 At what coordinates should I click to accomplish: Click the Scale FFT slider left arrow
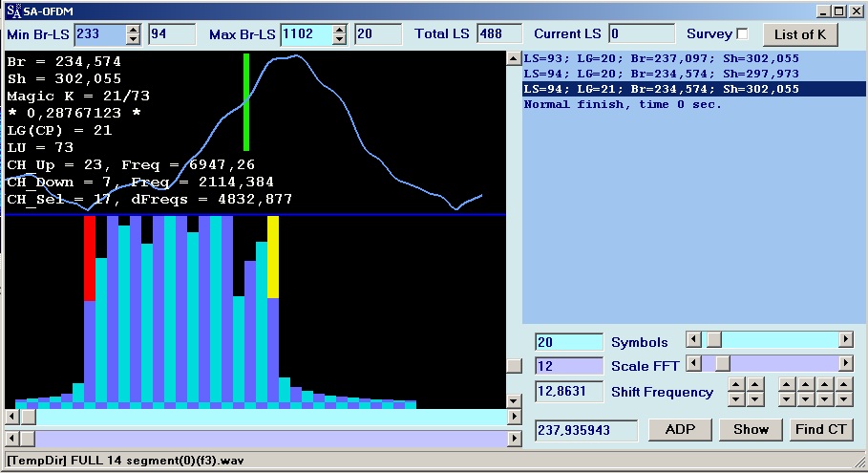(x=693, y=363)
